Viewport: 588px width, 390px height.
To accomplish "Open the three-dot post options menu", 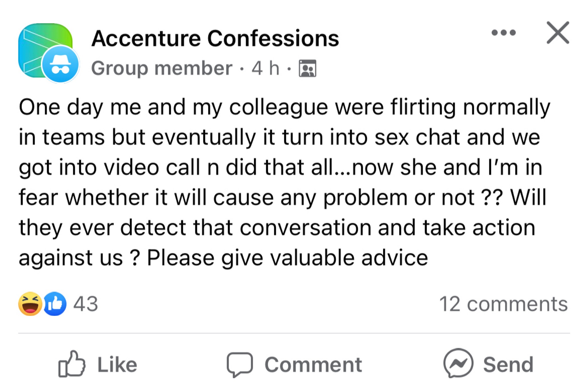I will point(504,32).
